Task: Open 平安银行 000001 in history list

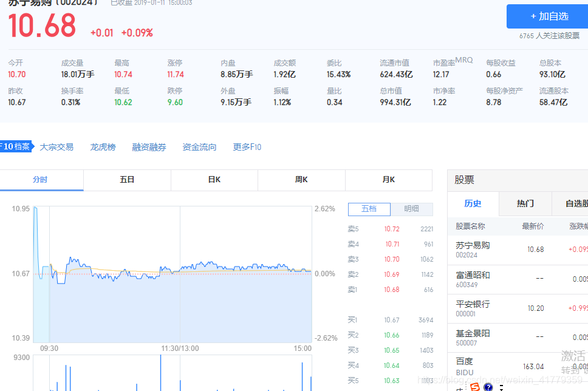Action: pos(518,309)
